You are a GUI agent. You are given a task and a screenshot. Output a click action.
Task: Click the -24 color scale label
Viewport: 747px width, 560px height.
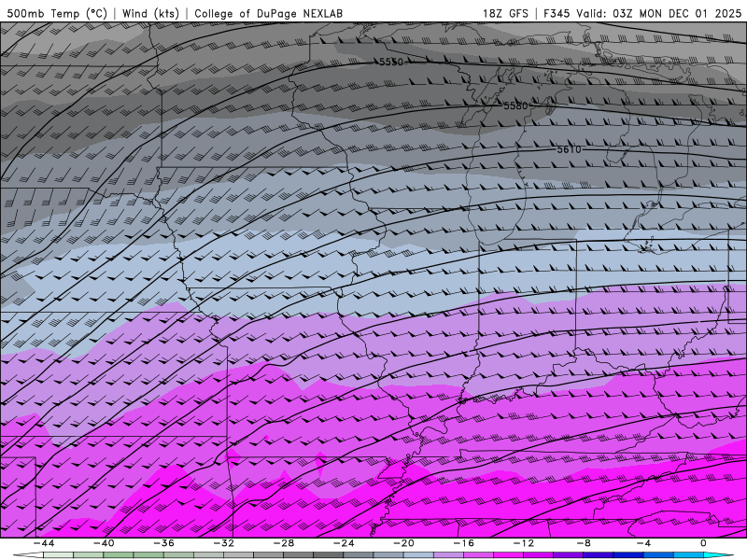344,543
